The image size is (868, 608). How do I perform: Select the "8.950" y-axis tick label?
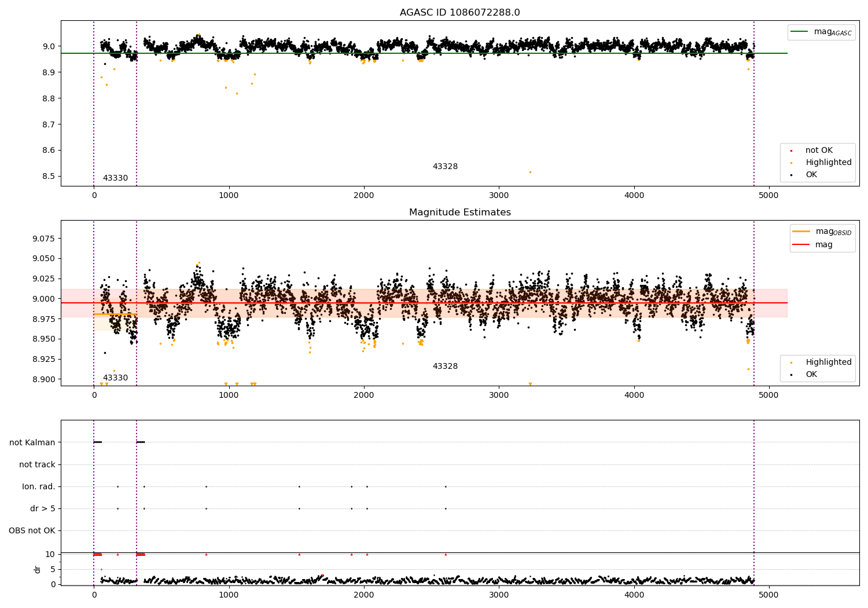tap(44, 339)
